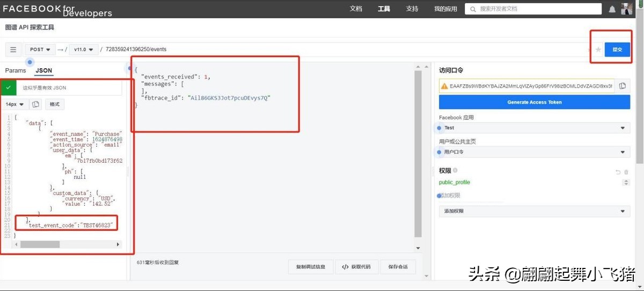Click the "test_event_code" line
The width and height of the screenshot is (644, 291).
coord(70,225)
